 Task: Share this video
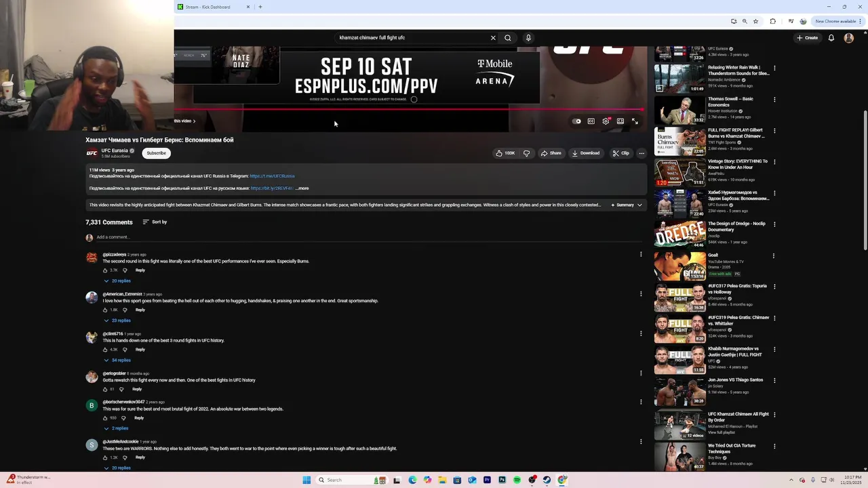coord(551,153)
